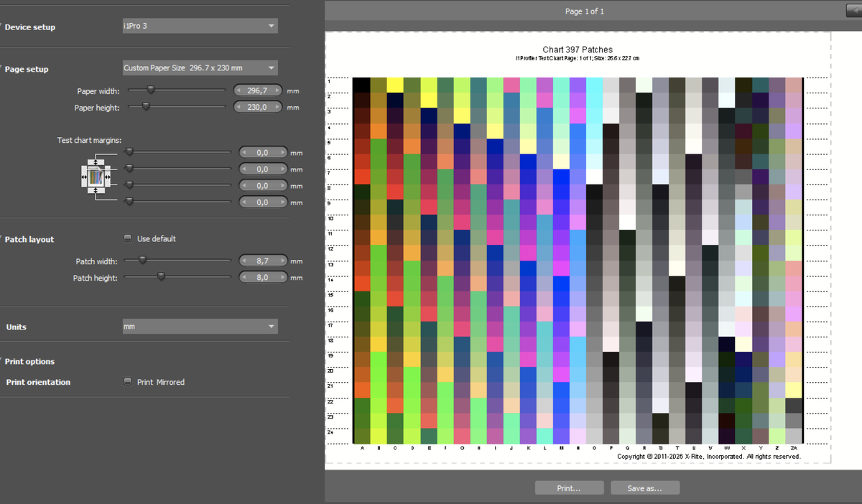Increase patch width with the right stepper arrow

[x=282, y=261]
